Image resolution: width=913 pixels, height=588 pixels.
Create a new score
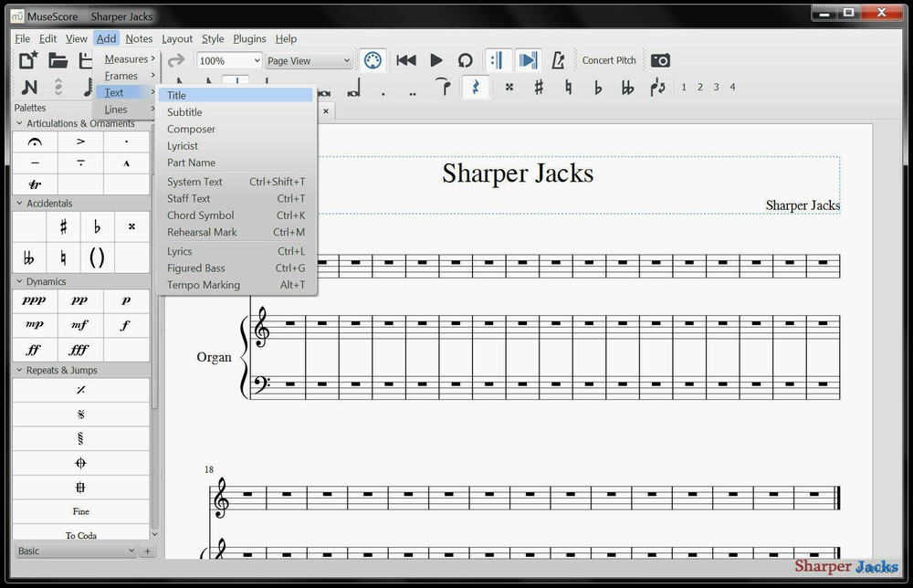[x=27, y=60]
